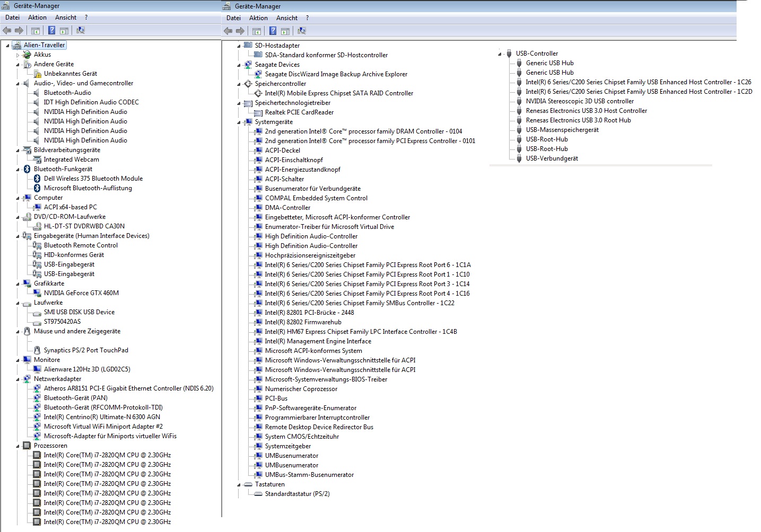The height and width of the screenshot is (532, 761).
Task: Select HID-konformes Gerät entry
Action: point(74,255)
